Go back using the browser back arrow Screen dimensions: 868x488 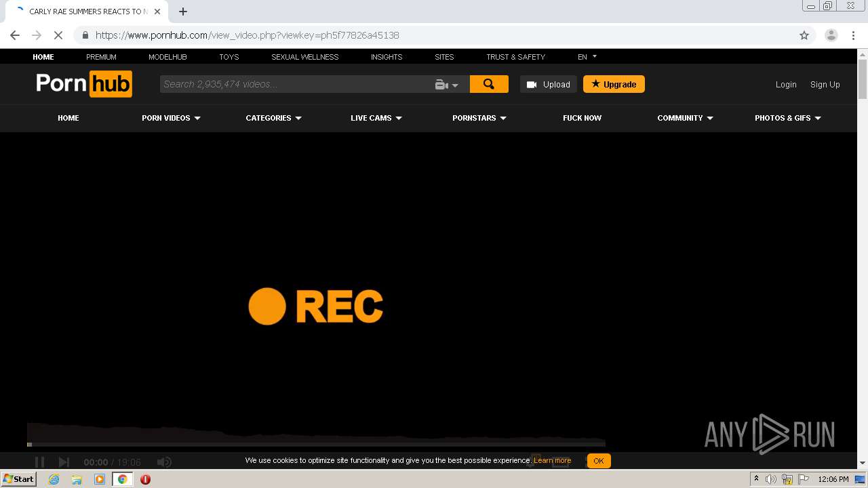[x=15, y=35]
